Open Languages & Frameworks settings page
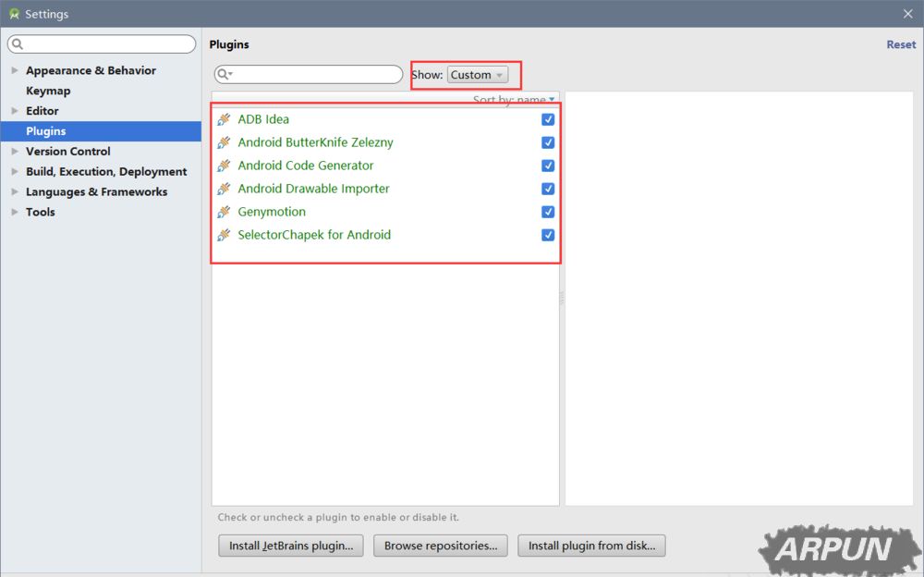 [x=97, y=191]
